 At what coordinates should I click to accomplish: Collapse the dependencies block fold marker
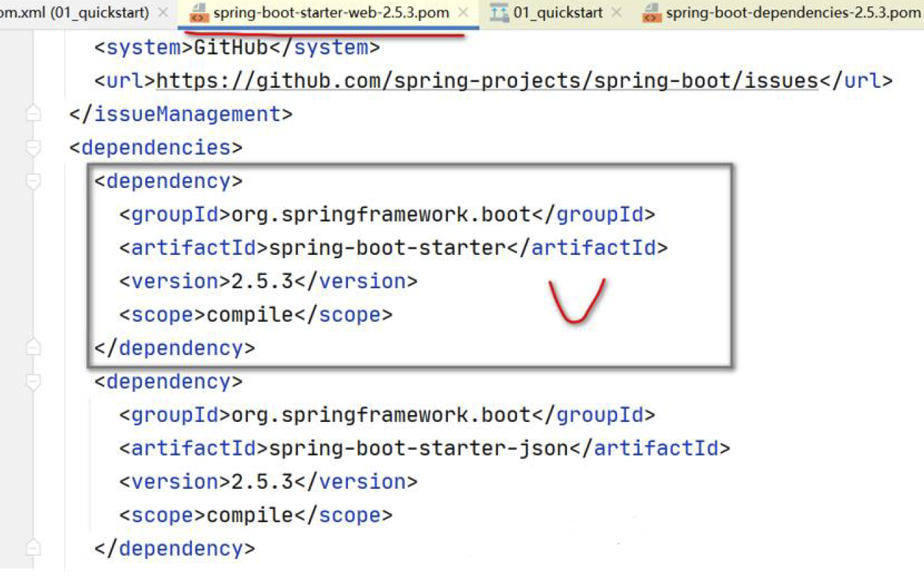[33, 148]
